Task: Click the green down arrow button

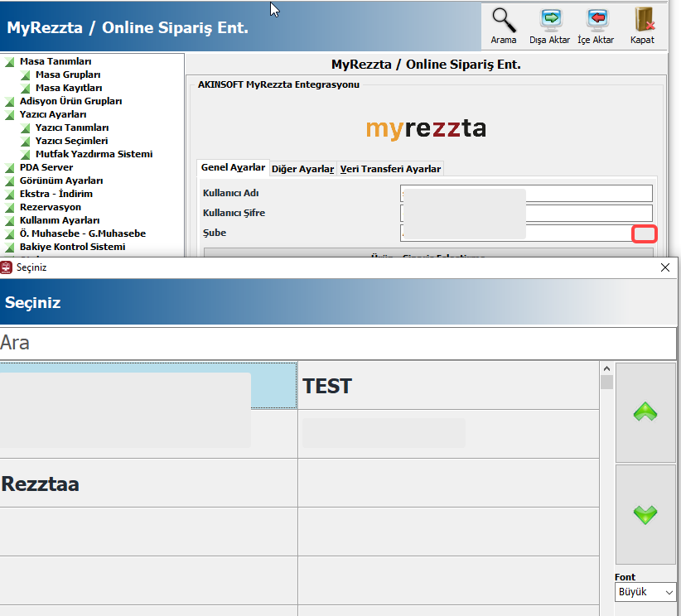Action: (x=645, y=514)
